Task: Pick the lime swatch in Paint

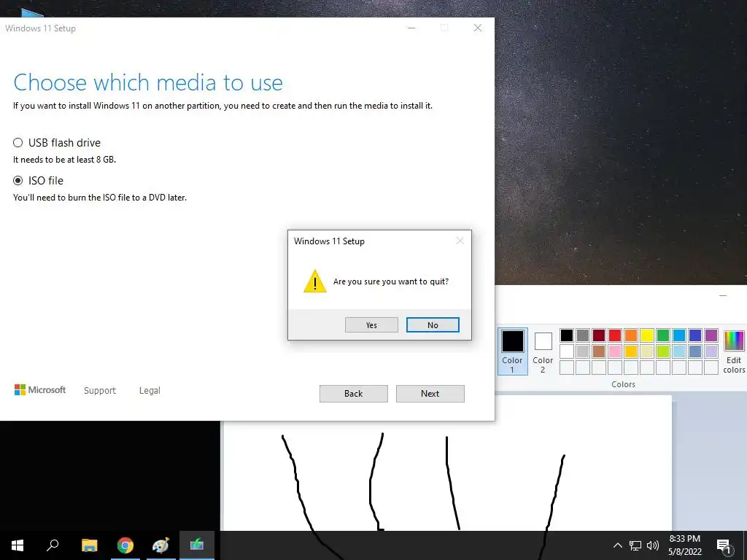Action: (x=663, y=351)
